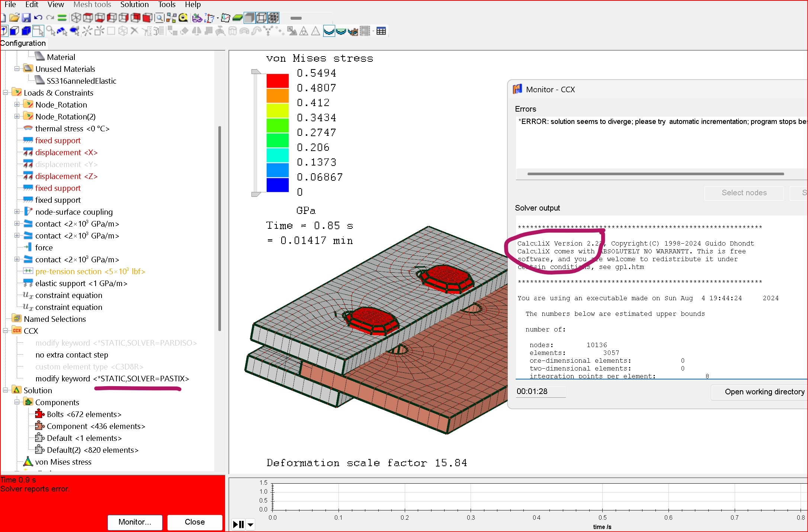Open the dropdown arrow beside play/pause
Image resolution: width=808 pixels, height=532 pixels.
251,525
